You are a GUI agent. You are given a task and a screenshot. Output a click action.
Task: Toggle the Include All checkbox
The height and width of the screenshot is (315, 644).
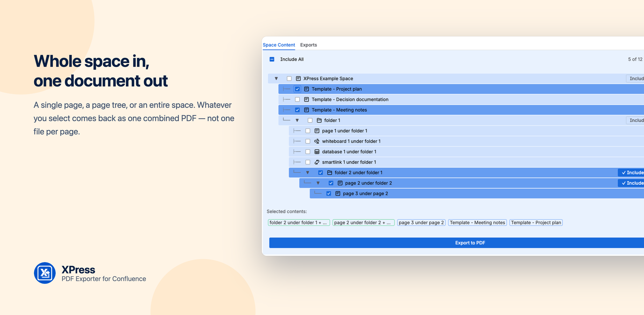(272, 59)
